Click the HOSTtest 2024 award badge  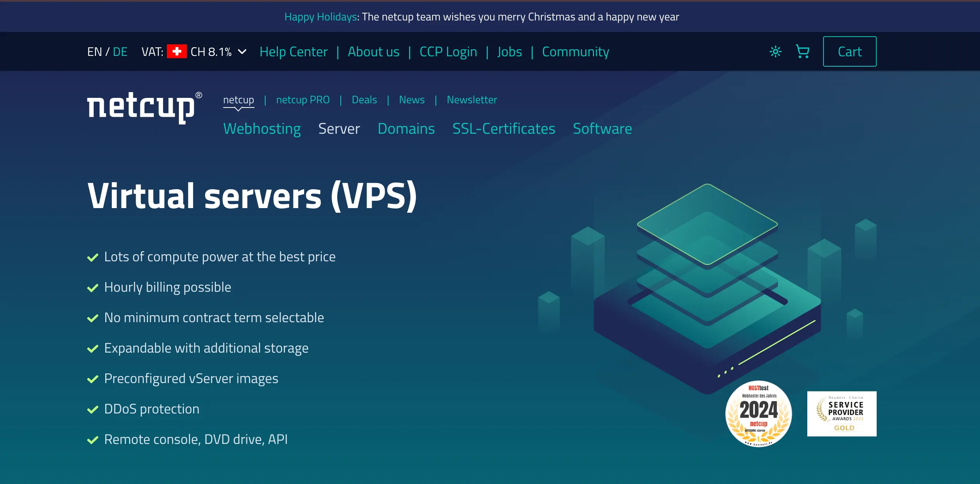[x=759, y=414]
